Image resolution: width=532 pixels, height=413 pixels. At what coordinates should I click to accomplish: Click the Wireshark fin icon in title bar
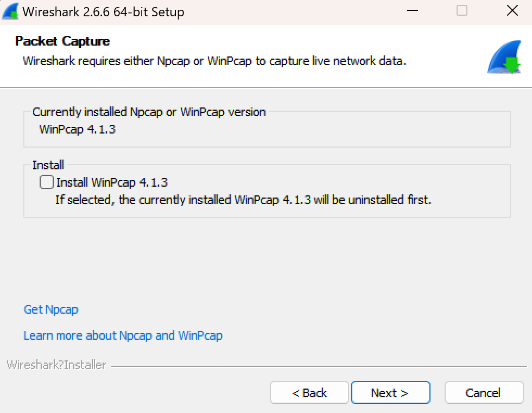pos(10,11)
